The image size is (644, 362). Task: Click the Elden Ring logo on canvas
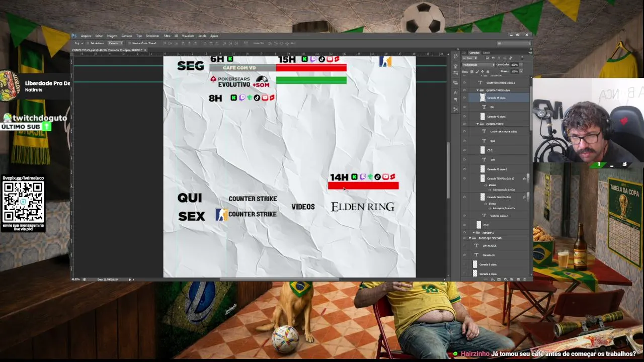[363, 207]
